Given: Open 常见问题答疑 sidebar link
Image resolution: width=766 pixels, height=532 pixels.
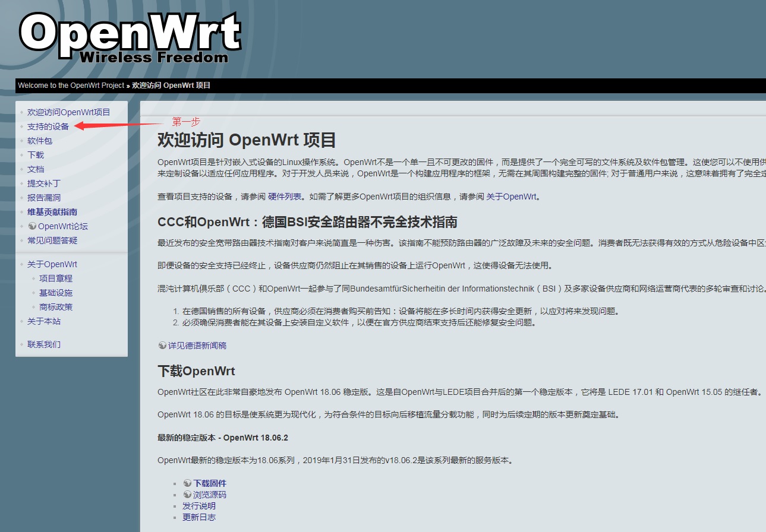Looking at the screenshot, I should 52,240.
